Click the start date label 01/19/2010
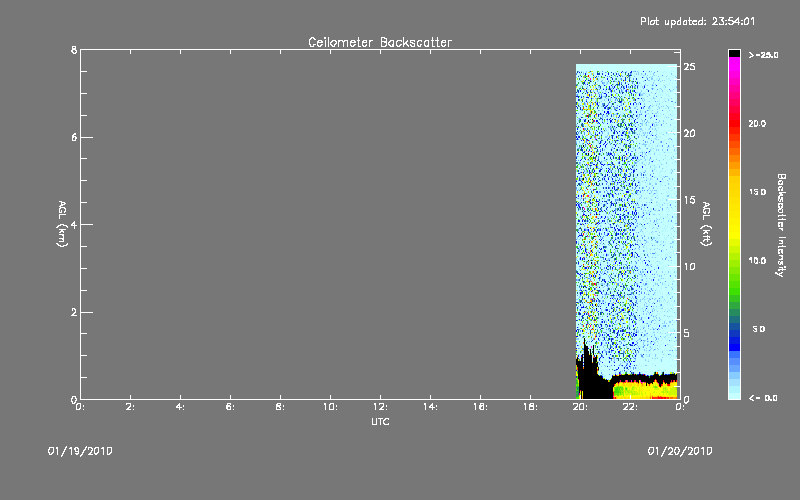 click(80, 451)
